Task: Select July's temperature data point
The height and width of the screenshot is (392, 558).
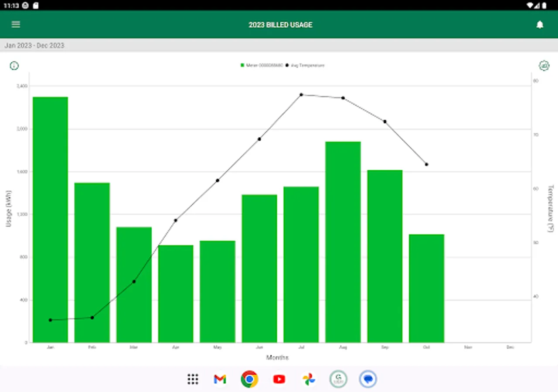Action: (301, 95)
